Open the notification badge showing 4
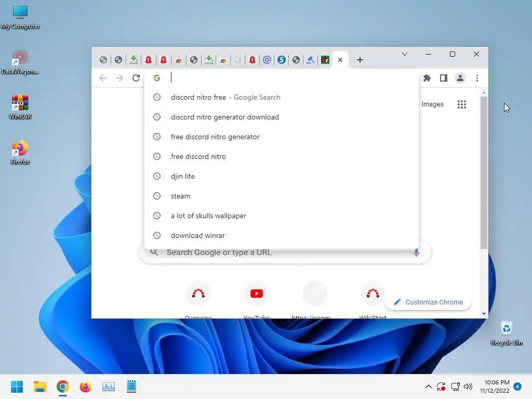Image resolution: width=532 pixels, height=399 pixels. (517, 387)
